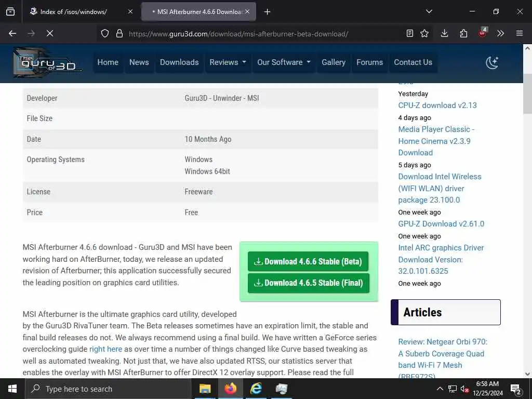Open the Gallery navigation item

click(334, 62)
